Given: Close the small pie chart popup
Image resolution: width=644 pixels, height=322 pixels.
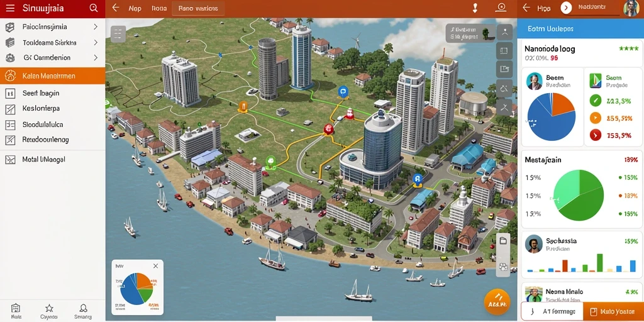Looking at the screenshot, I should (156, 266).
